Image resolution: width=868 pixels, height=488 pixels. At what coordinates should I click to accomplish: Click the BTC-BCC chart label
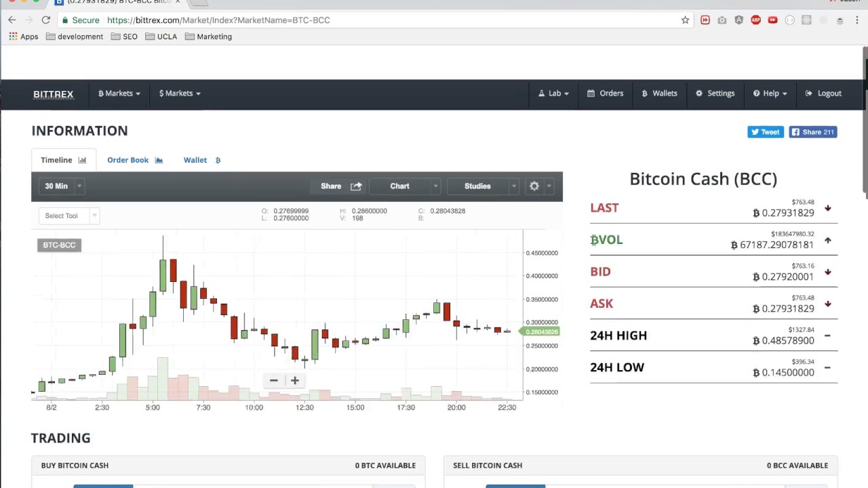59,245
